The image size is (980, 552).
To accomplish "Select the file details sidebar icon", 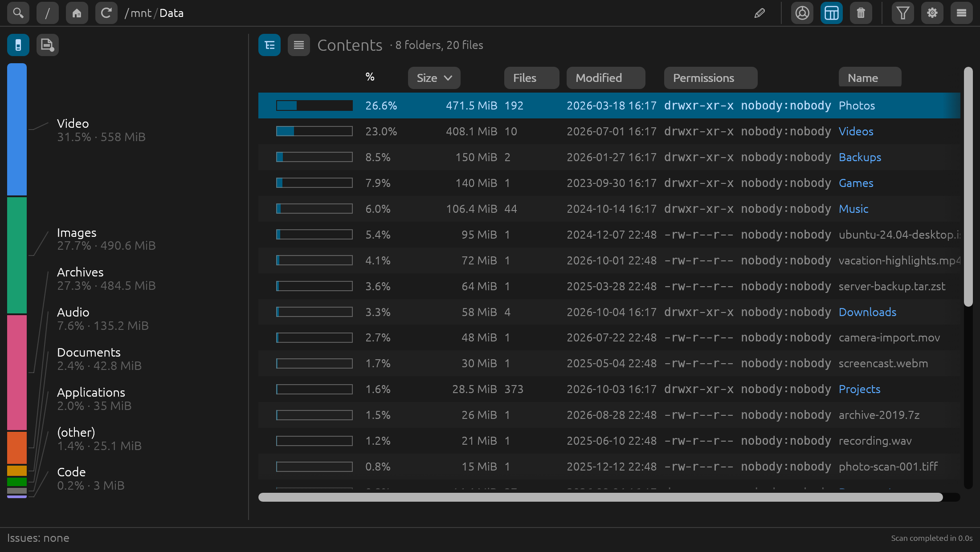I will (48, 45).
